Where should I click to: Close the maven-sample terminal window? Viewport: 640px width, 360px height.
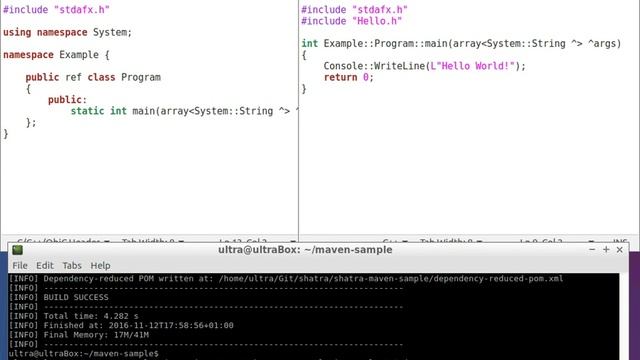[x=620, y=249]
